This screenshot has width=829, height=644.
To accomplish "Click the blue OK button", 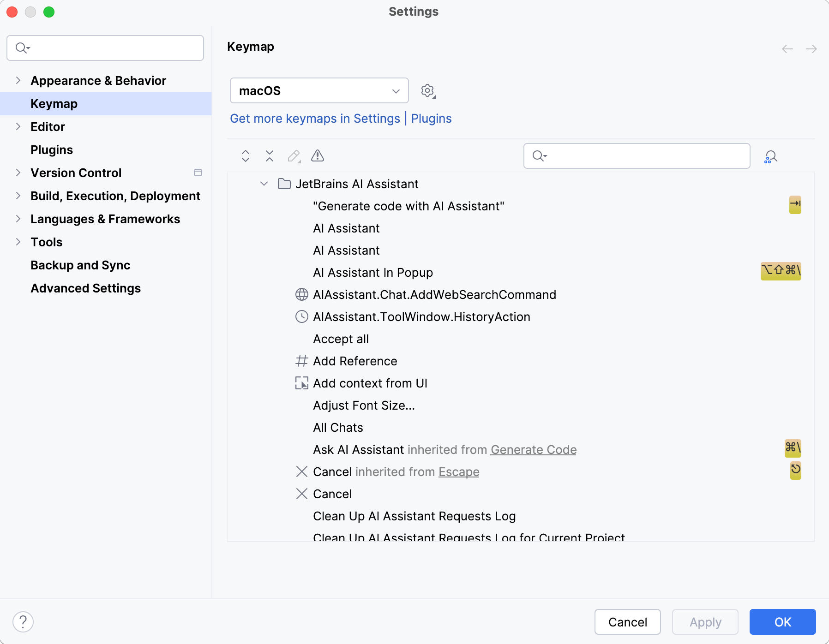I will [782, 622].
